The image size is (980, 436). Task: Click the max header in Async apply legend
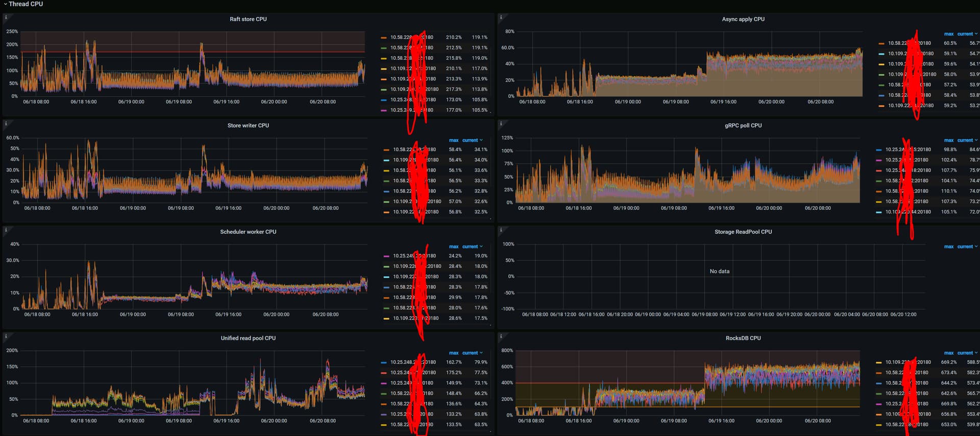[x=948, y=34]
